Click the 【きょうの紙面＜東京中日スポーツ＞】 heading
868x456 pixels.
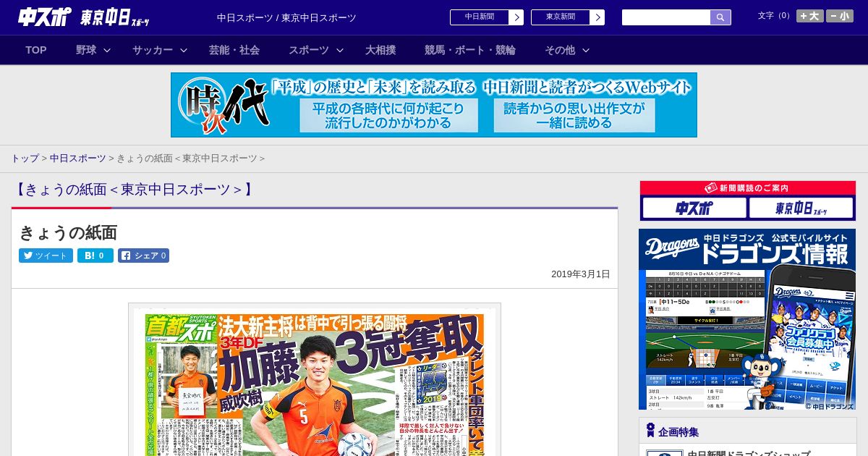pyautogui.click(x=135, y=190)
